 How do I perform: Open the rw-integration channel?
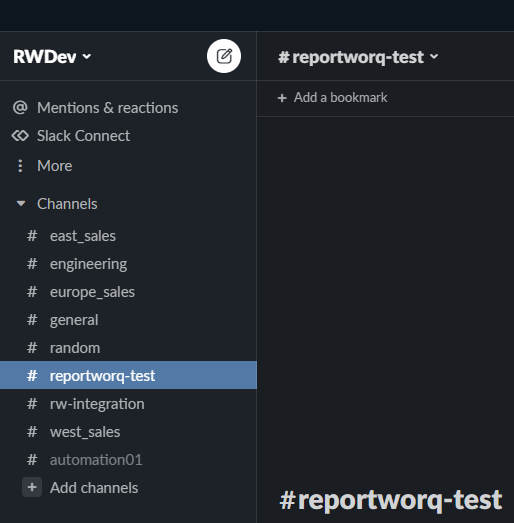(x=128, y=404)
